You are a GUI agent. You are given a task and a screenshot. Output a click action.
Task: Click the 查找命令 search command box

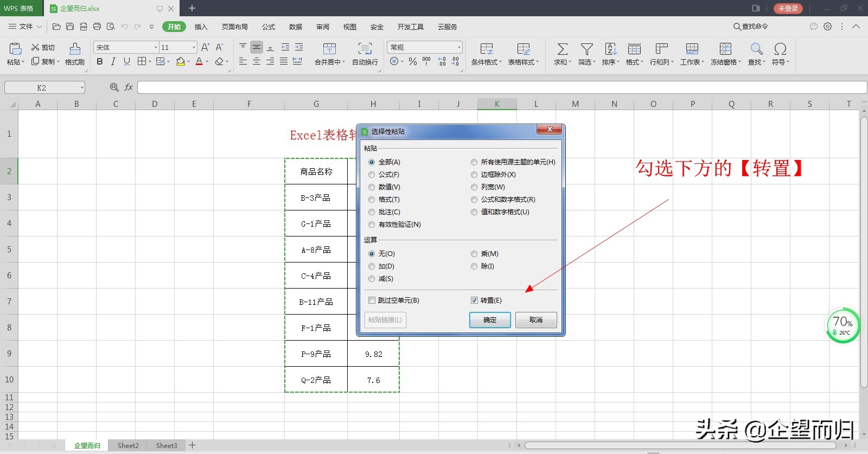point(751,26)
